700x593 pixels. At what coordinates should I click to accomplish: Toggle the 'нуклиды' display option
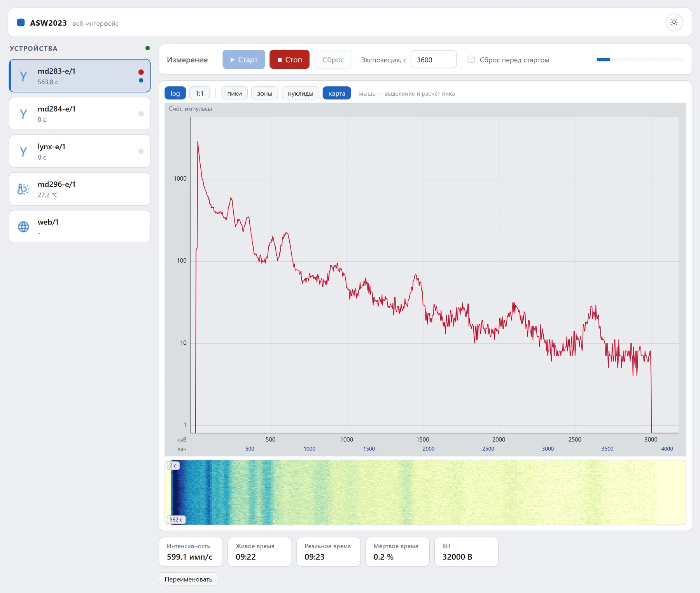coord(301,93)
